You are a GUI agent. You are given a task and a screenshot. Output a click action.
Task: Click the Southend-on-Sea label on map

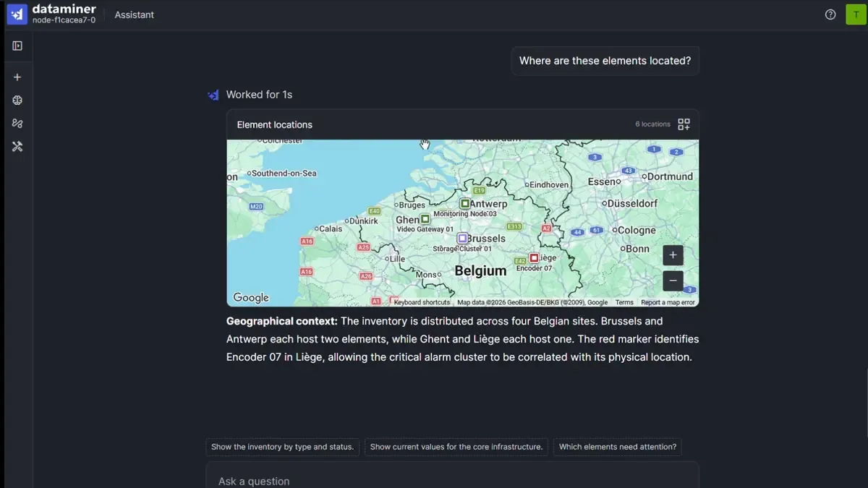[x=284, y=174]
